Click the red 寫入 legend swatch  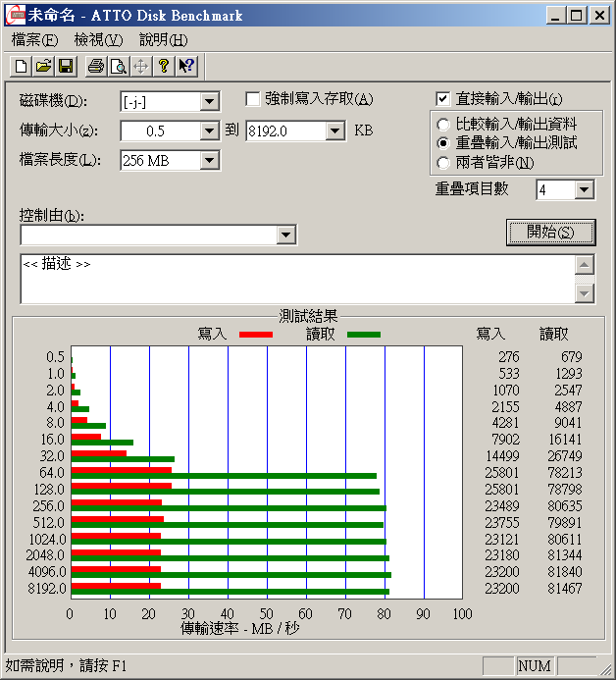pyautogui.click(x=256, y=335)
